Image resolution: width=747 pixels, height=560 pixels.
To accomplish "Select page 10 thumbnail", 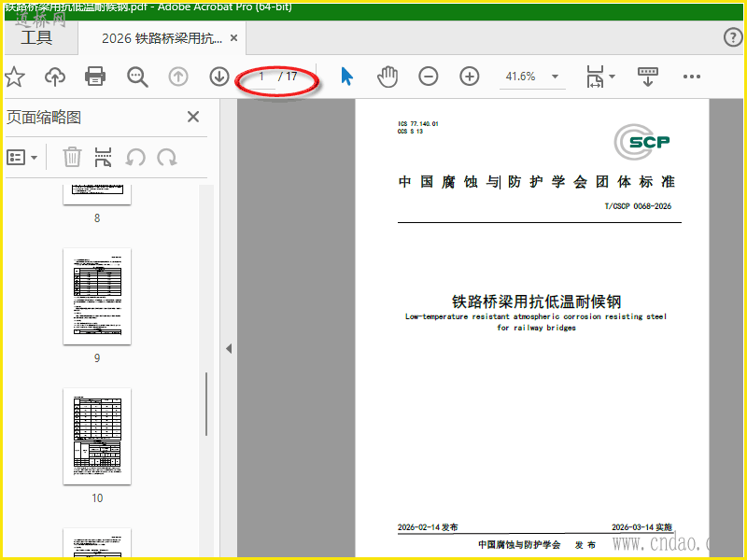I will pos(97,436).
